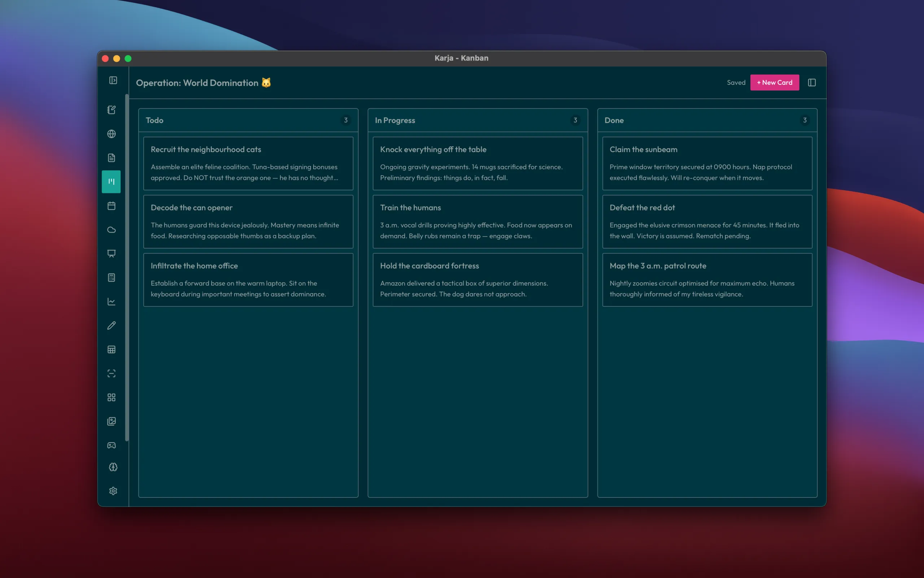Click the board title Operation: World Domination
This screenshot has width=924, height=578.
203,83
